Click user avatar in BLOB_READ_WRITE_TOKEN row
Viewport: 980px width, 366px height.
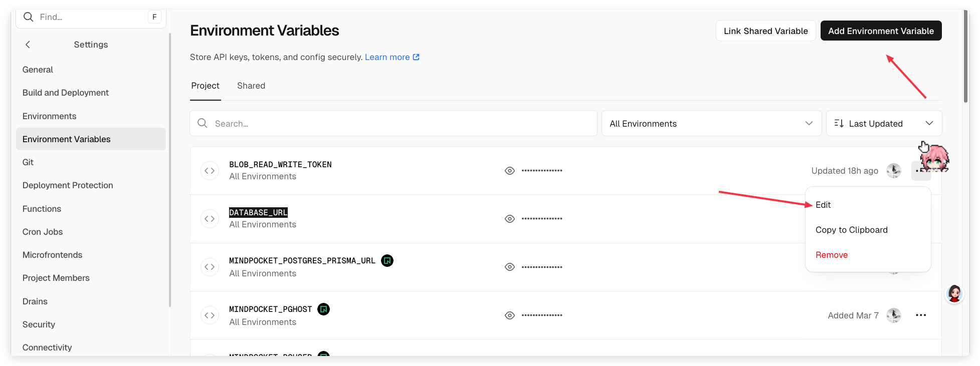893,171
